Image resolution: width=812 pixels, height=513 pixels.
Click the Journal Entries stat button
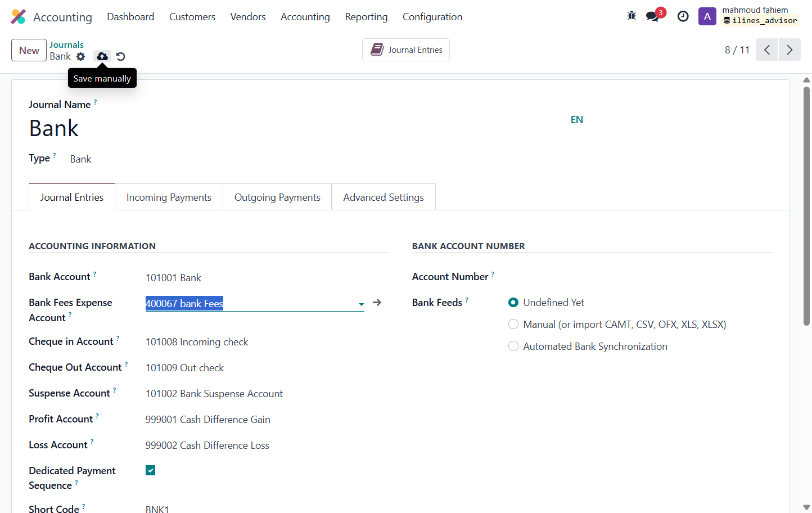pyautogui.click(x=406, y=50)
